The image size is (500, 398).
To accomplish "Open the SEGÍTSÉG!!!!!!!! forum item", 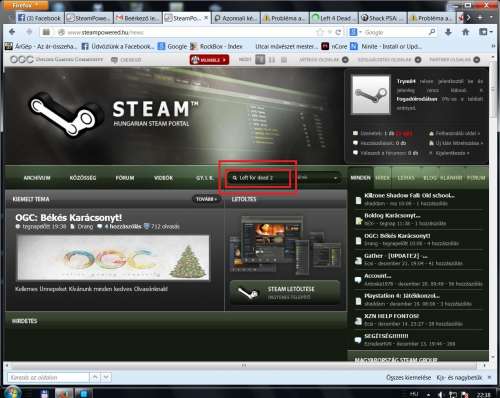I will coord(386,336).
